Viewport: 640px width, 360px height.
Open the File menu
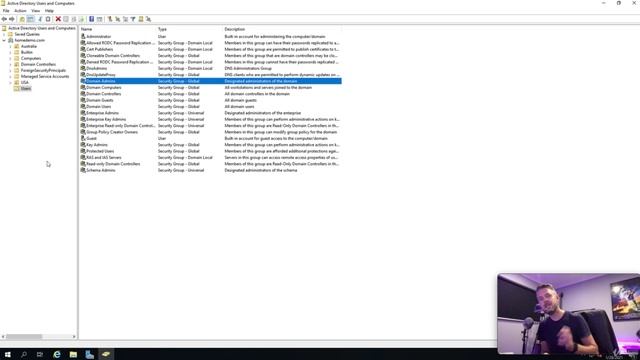pyautogui.click(x=6, y=11)
